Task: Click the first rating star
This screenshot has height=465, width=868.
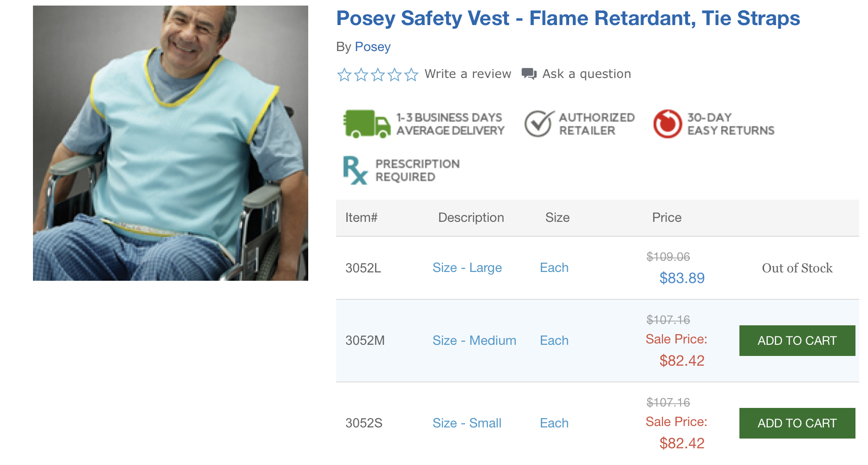Action: click(344, 74)
